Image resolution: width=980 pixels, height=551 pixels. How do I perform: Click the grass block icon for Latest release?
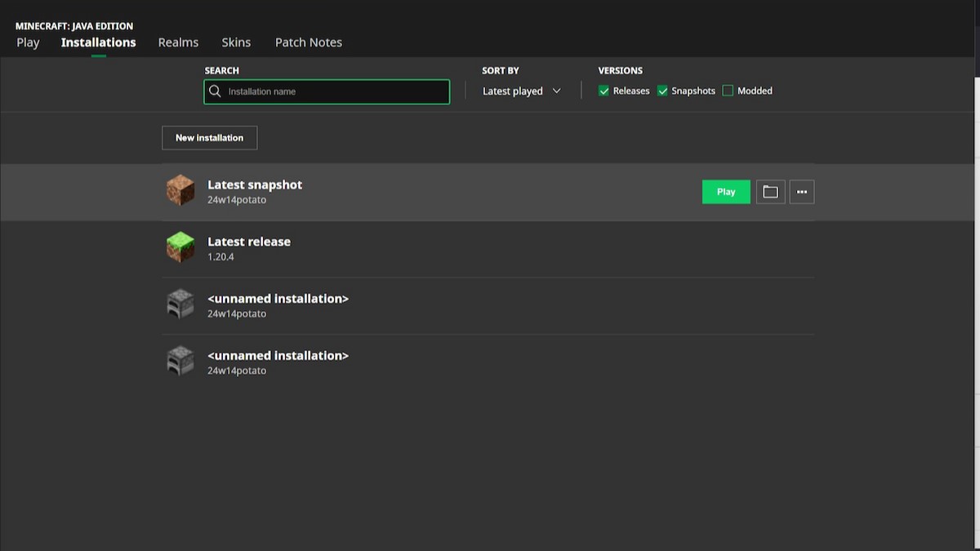pyautogui.click(x=180, y=248)
